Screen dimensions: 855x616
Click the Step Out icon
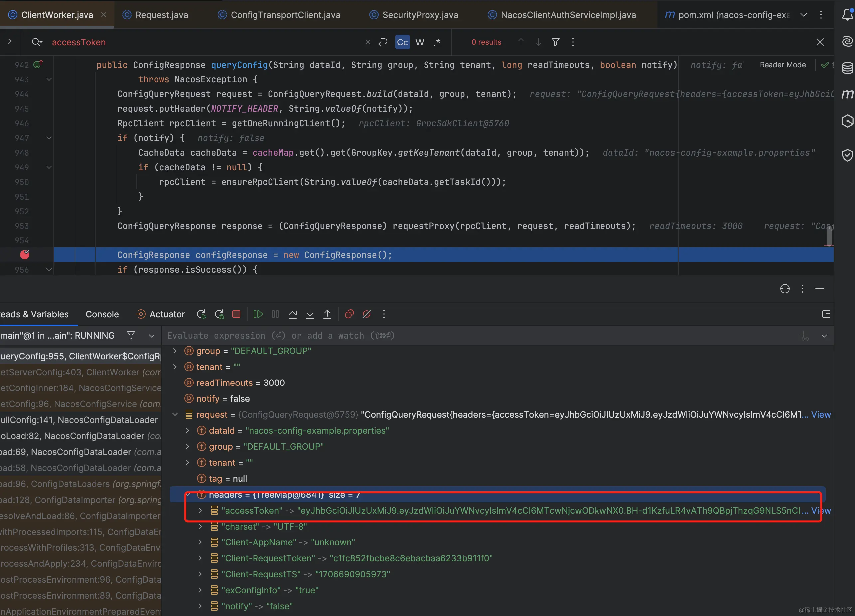point(327,314)
